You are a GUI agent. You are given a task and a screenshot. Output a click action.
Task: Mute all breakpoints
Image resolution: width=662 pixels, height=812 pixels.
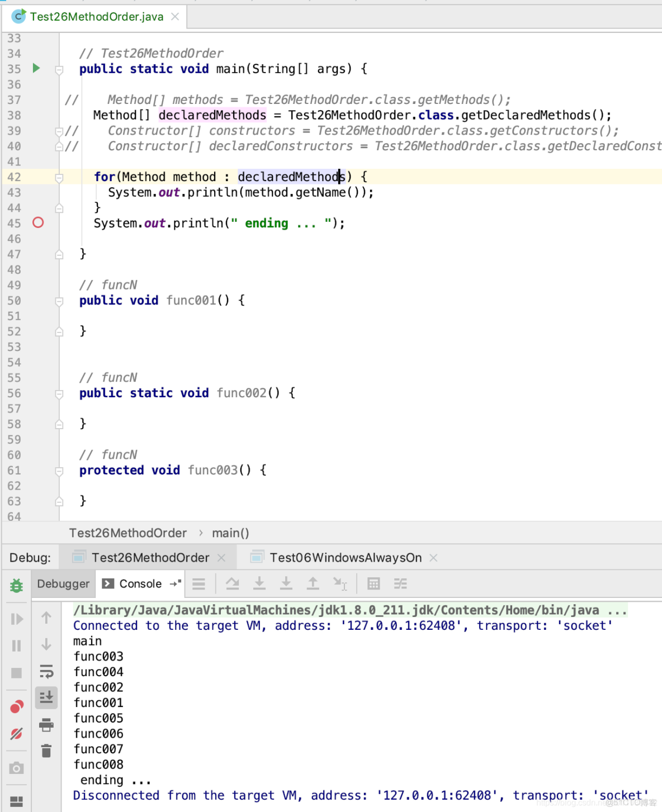[x=16, y=733]
